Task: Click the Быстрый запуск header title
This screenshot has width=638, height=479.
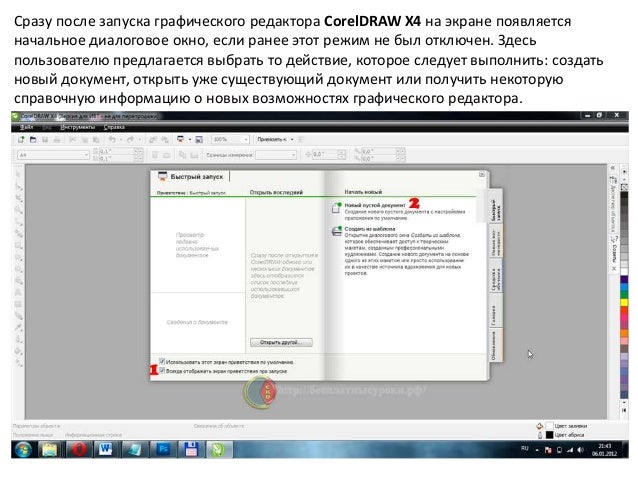Action: (x=197, y=177)
